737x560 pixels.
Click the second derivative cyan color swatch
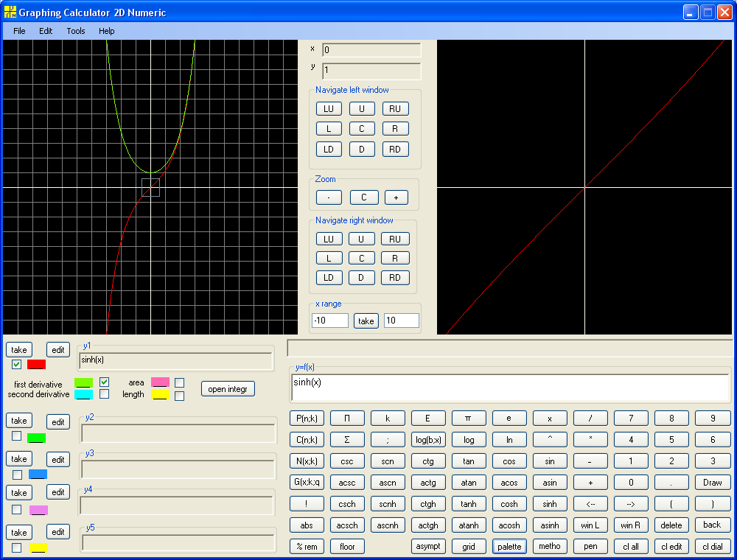[84, 395]
